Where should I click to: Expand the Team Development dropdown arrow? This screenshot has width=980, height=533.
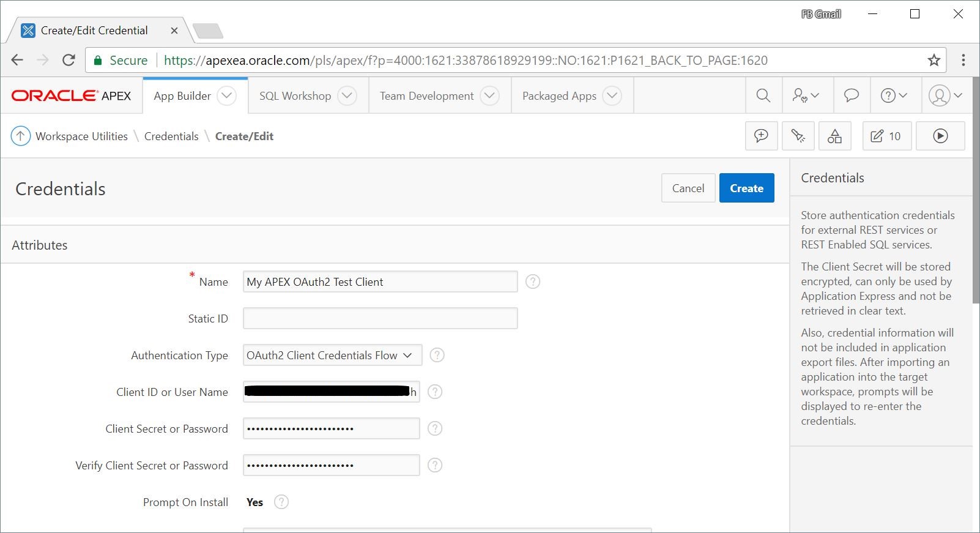(489, 95)
